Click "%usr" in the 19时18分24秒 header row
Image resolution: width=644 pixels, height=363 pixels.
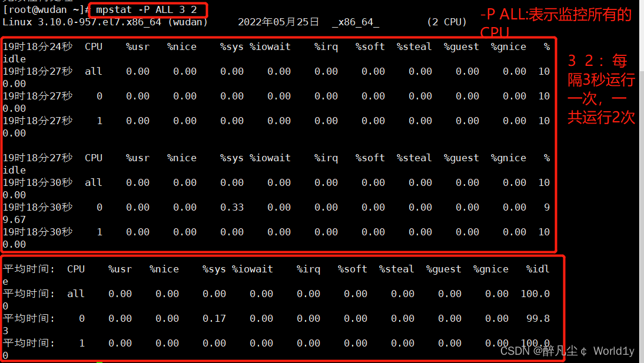138,47
